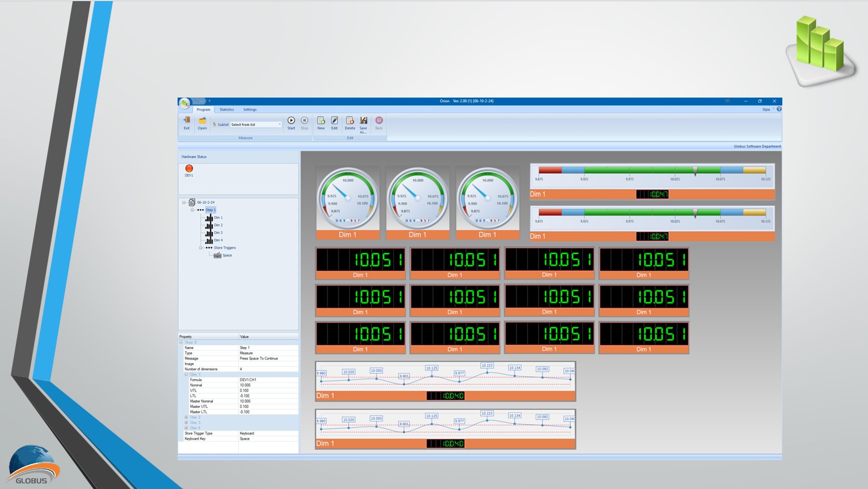Select the Dim 2 node in the program tree
868x489 pixels.
click(218, 225)
